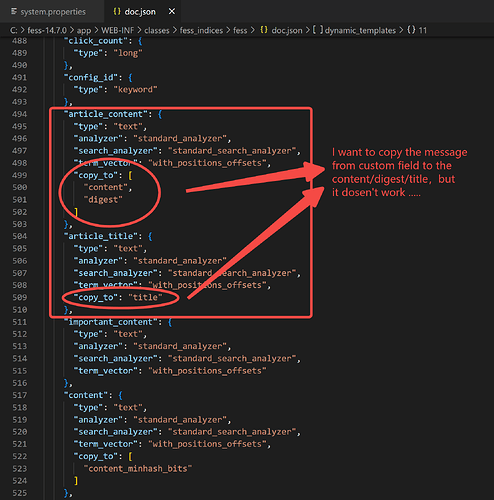Click "analyzer" key on line 513
The height and width of the screenshot is (500, 494).
pyautogui.click(x=99, y=346)
